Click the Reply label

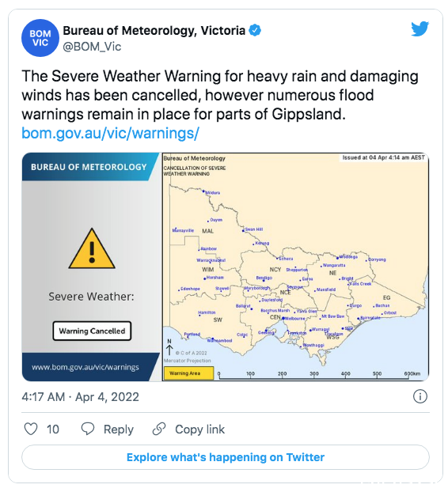[119, 430]
